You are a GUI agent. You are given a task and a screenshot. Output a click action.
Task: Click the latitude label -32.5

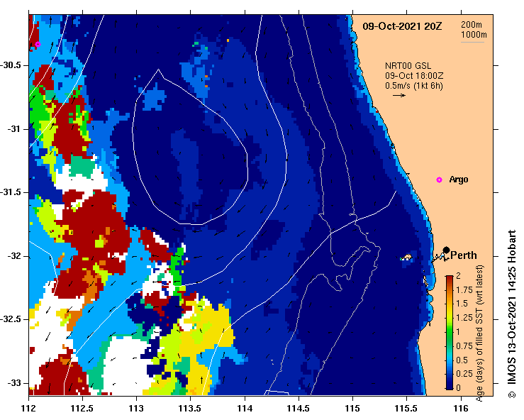[11, 319]
